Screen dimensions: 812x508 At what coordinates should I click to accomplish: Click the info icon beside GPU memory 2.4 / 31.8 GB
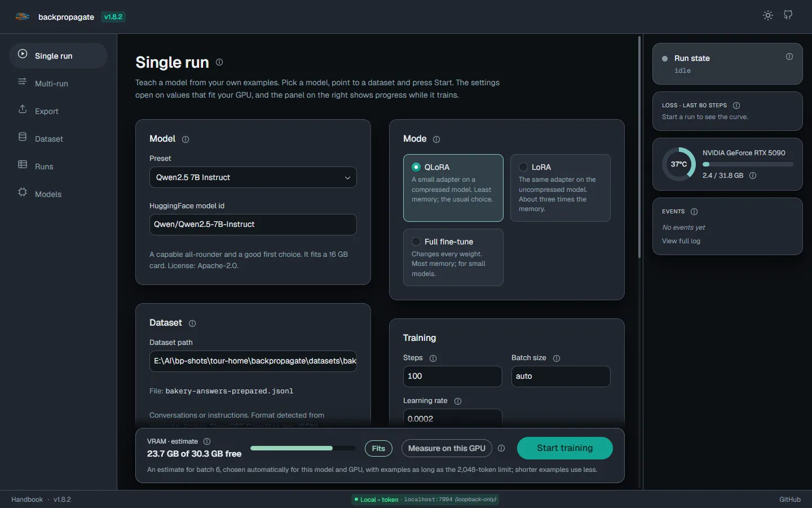point(753,176)
